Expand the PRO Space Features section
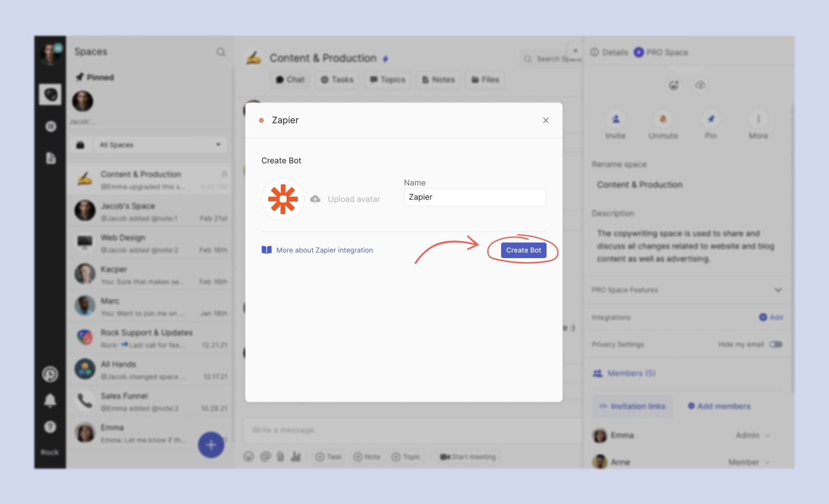 click(778, 290)
